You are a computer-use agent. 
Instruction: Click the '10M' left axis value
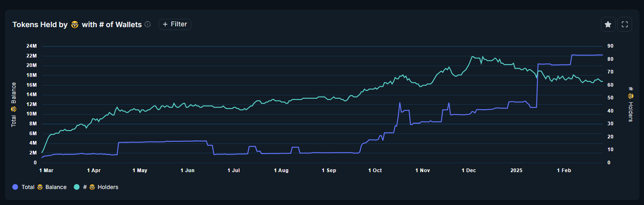pos(32,114)
